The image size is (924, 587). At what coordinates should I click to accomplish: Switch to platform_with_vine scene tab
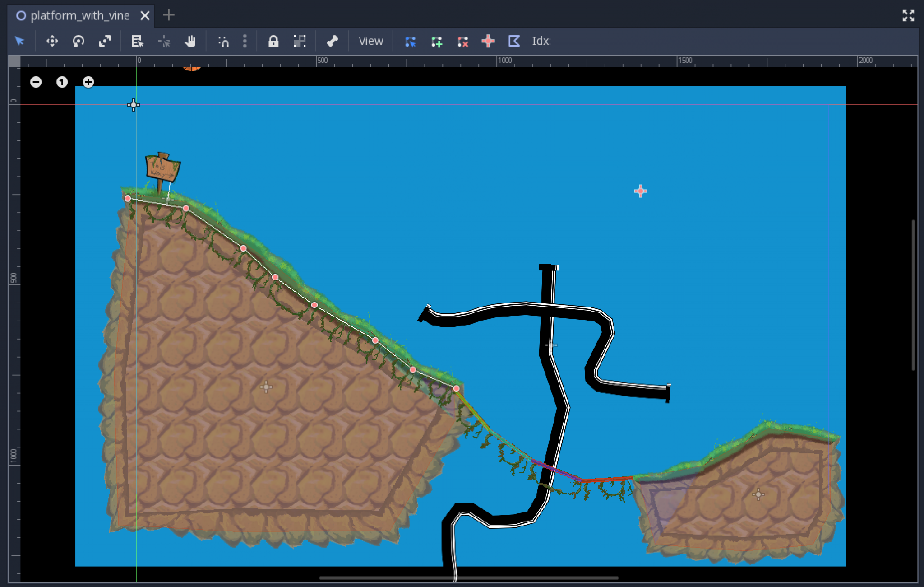pos(80,15)
